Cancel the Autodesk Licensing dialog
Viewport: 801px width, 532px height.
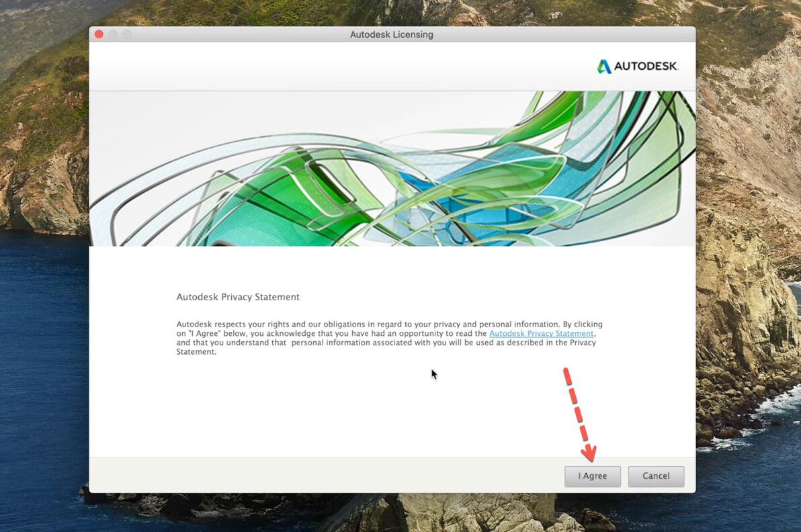point(656,476)
